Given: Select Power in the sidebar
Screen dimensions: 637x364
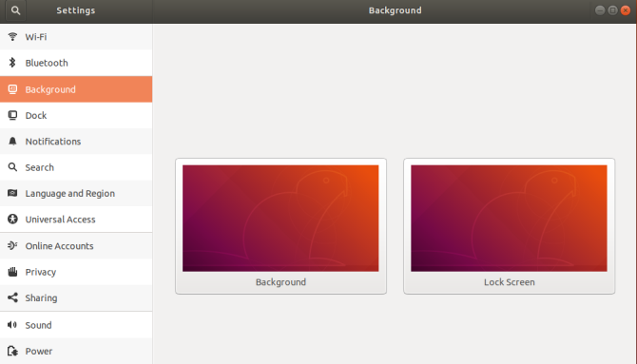Looking at the screenshot, I should [x=76, y=351].
